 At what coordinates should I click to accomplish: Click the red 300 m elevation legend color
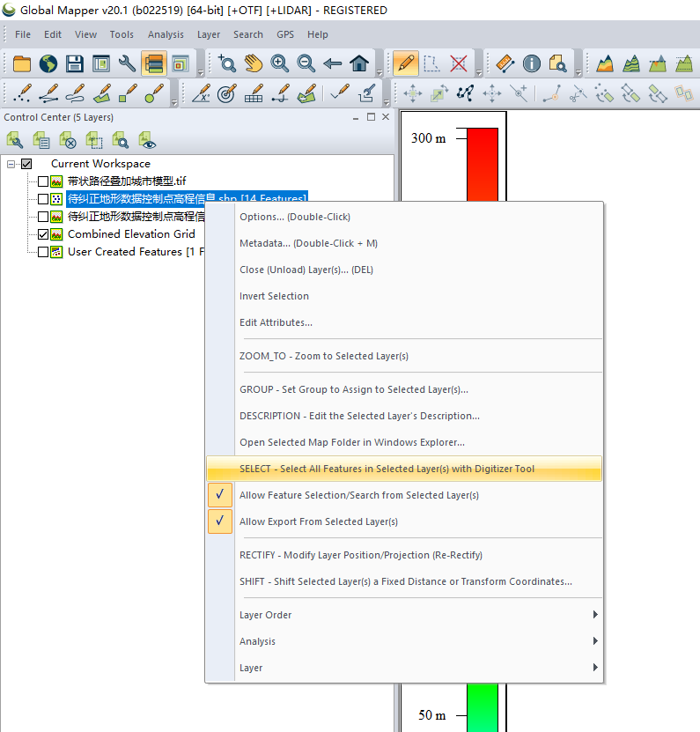[x=483, y=165]
